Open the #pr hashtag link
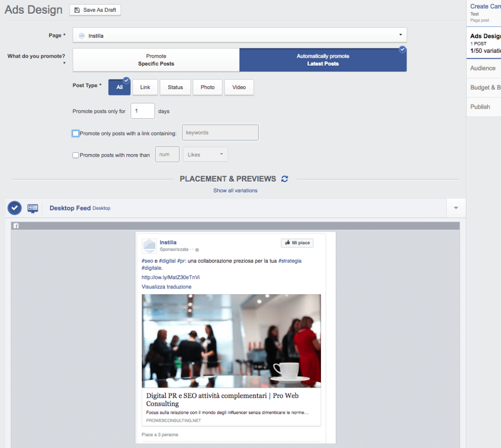501x448 pixels. coord(181,261)
